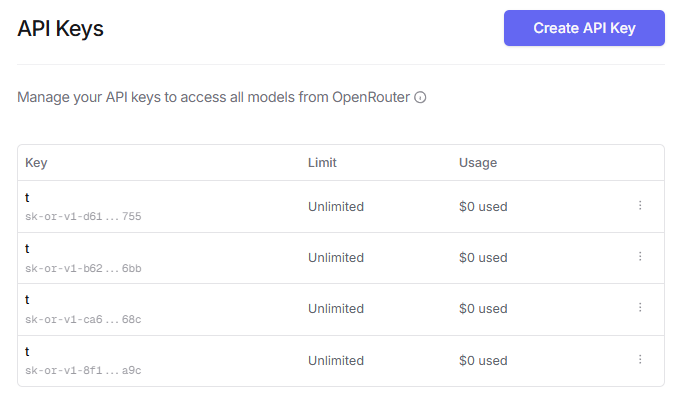Open options menu for key sk-or-v1-8f1...a9c
Screen dimensions: 678x415
point(640,359)
